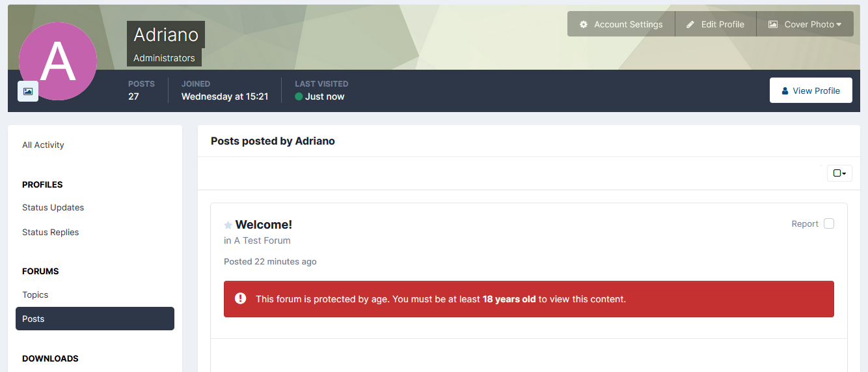
Task: Click the image icon in Cover Photo
Action: tap(773, 24)
